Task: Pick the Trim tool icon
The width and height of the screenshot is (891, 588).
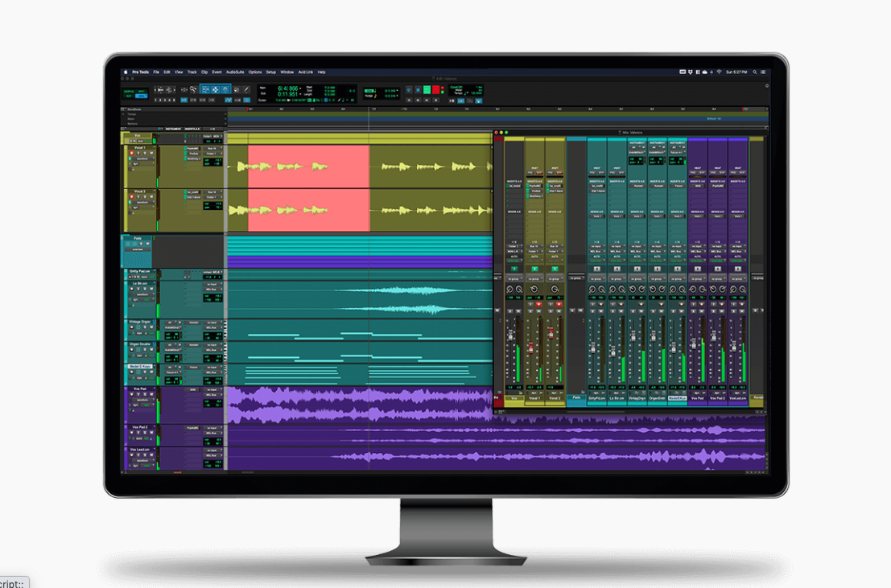Action: (206, 90)
